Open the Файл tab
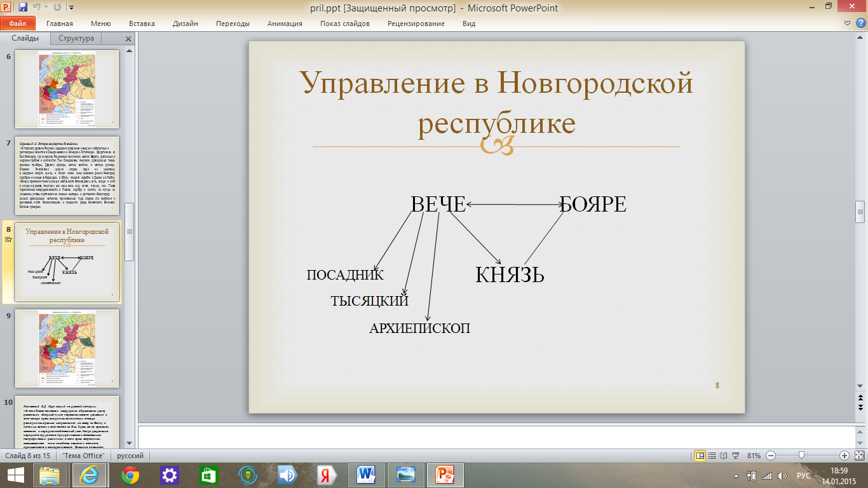The width and height of the screenshot is (868, 488). tap(17, 24)
